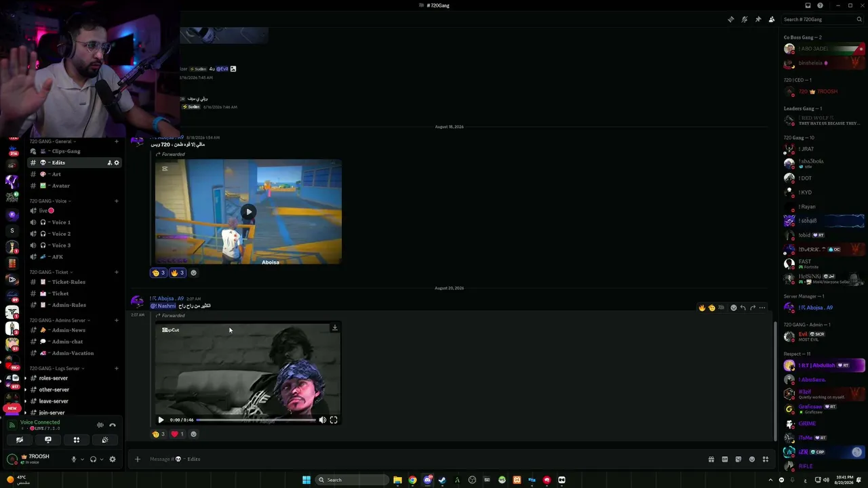The image size is (868, 488).
Task: Expand the leave-server channel threads arrow
Action: 25,401
